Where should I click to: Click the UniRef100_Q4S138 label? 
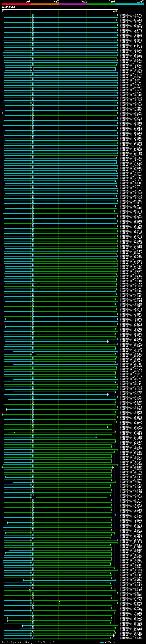click(131, 110)
